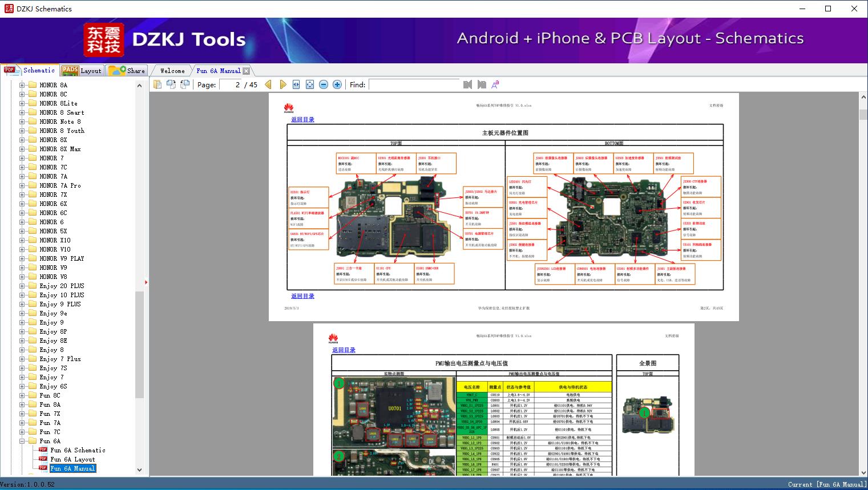Expand the HONOR 8X Max folder
868x490 pixels.
tap(22, 149)
